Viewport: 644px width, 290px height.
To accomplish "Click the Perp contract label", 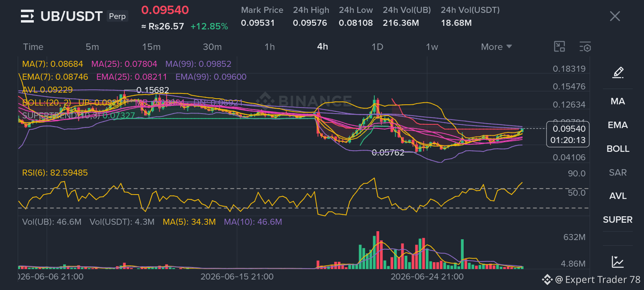I will point(117,16).
